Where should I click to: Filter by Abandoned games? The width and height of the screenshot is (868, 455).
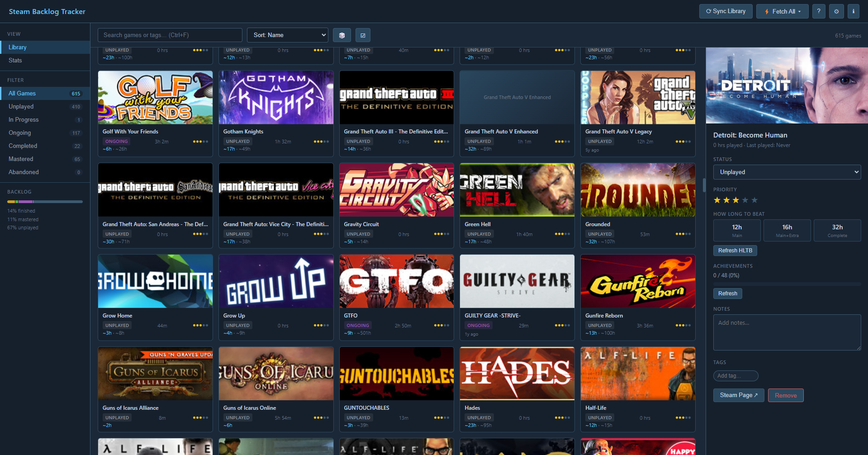(x=45, y=172)
